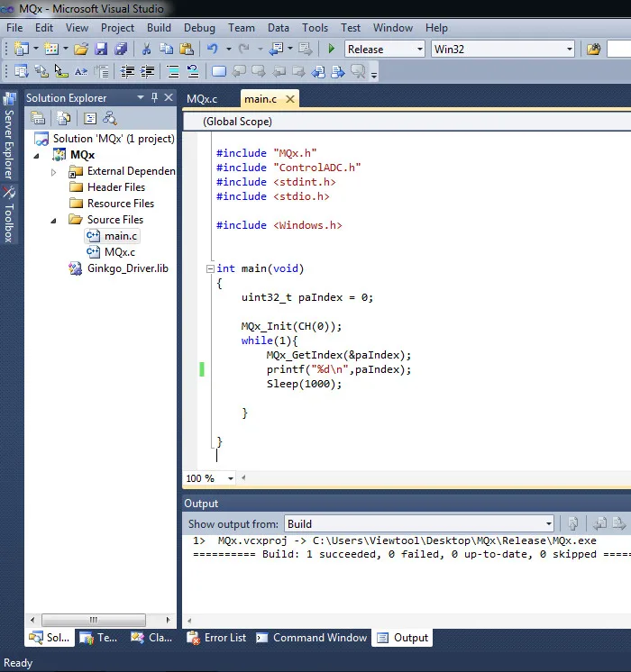Click the Paste clipboard icon
Screen dimensions: 631x672
(x=187, y=49)
